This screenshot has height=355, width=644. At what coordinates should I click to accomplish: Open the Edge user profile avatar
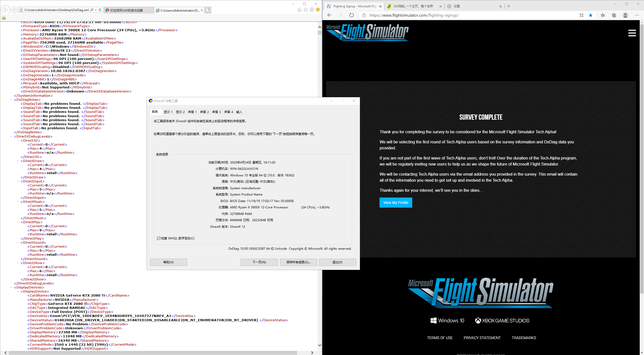coord(625,15)
